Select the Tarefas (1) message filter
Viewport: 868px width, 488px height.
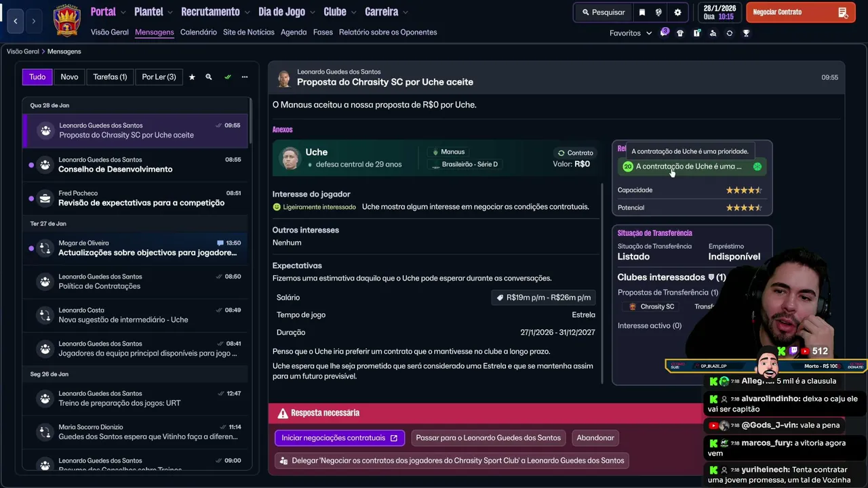click(110, 77)
